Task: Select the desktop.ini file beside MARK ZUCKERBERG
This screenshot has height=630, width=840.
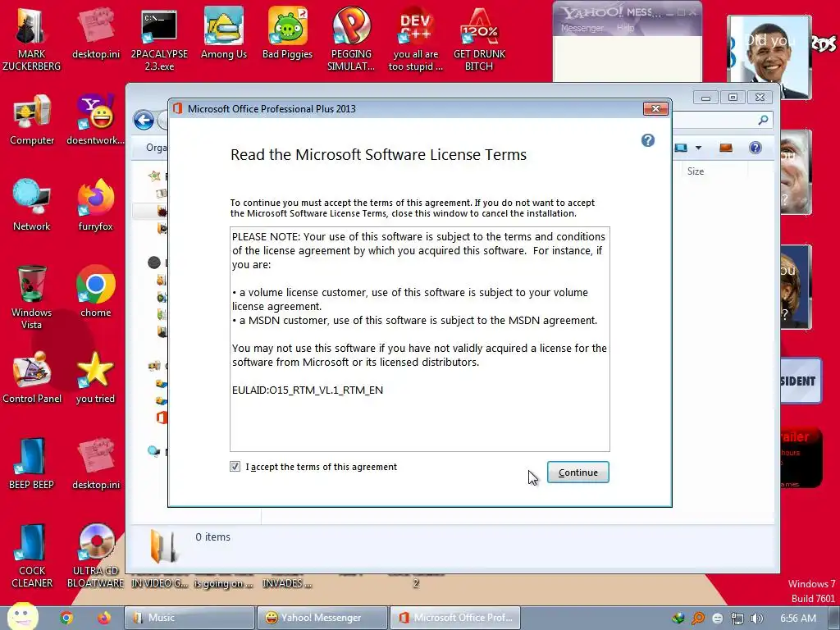Action: coord(96,33)
